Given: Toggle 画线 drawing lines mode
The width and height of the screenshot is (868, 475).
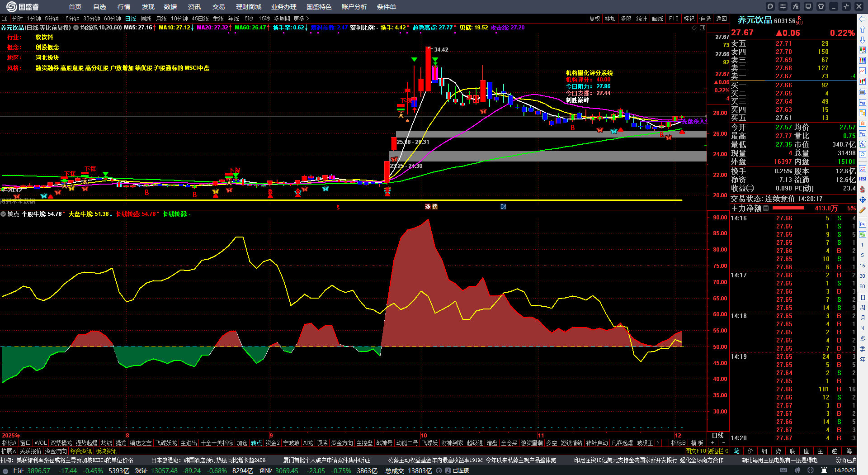Looking at the screenshot, I should point(658,19).
